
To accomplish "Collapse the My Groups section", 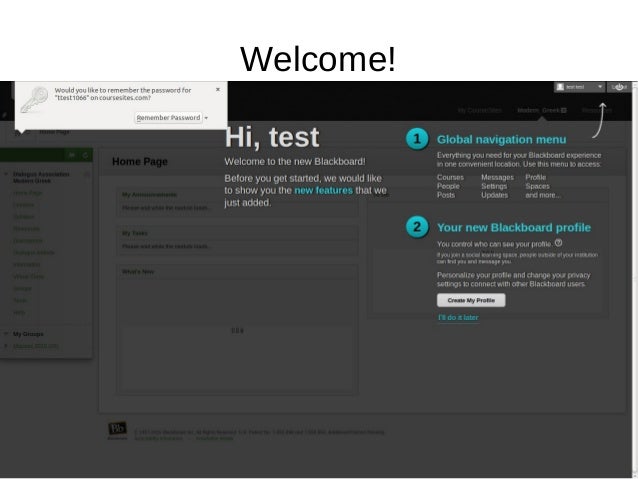I will pos(6,334).
